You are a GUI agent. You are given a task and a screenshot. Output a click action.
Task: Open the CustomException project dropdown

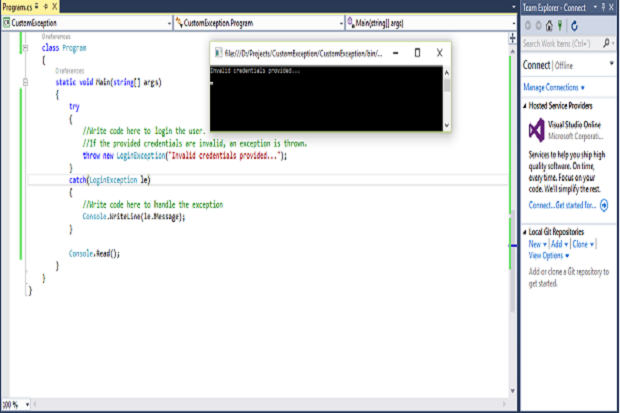click(x=169, y=23)
